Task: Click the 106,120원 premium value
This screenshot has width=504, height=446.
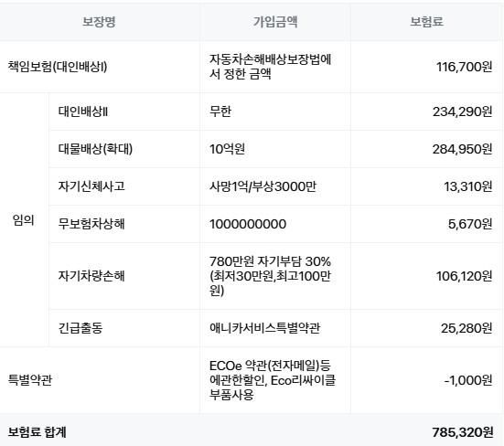Action: [464, 276]
